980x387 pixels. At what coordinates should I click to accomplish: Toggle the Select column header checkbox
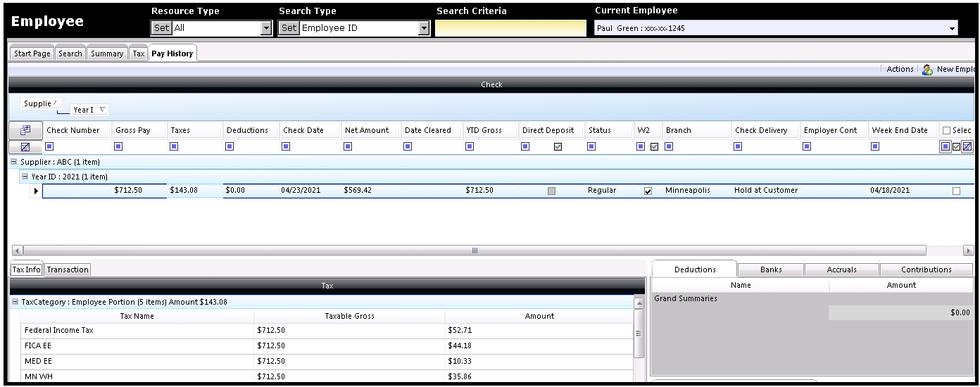947,130
